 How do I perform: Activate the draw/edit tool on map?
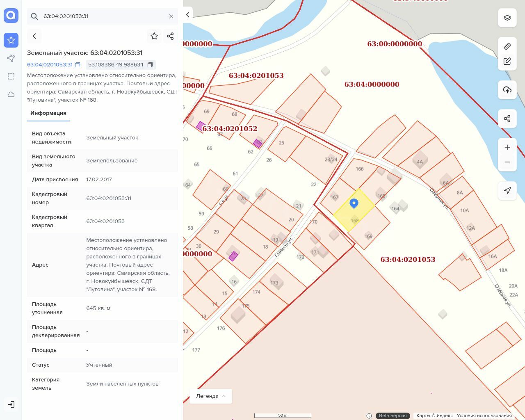pyautogui.click(x=507, y=62)
